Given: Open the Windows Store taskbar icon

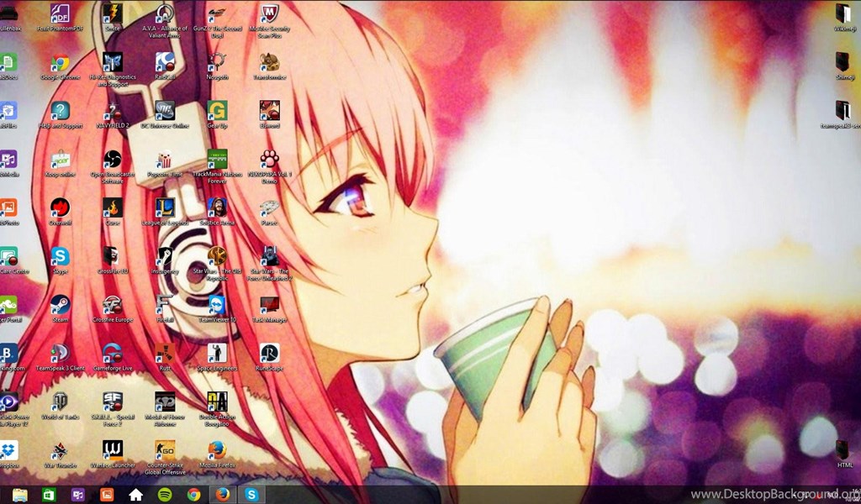Looking at the screenshot, I should pos(49,495).
